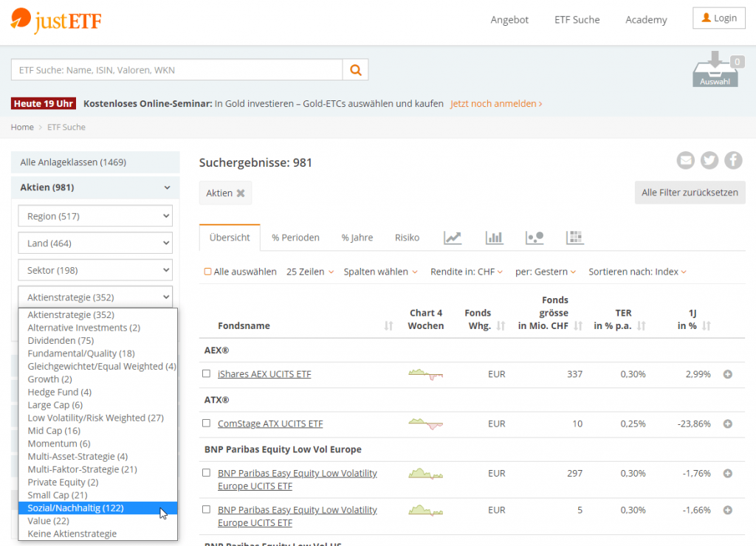Select Dividenden (75) option
Screen dimensions: 756x546
(98, 341)
